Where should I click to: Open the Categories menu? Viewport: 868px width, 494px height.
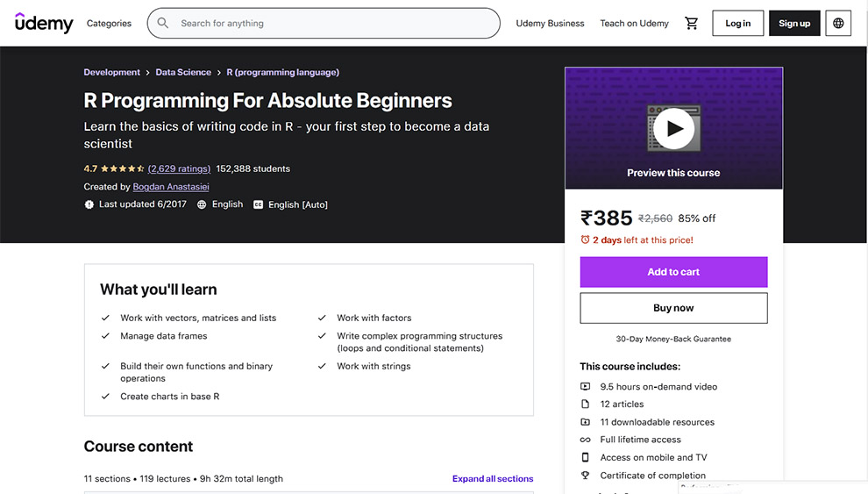pyautogui.click(x=109, y=24)
